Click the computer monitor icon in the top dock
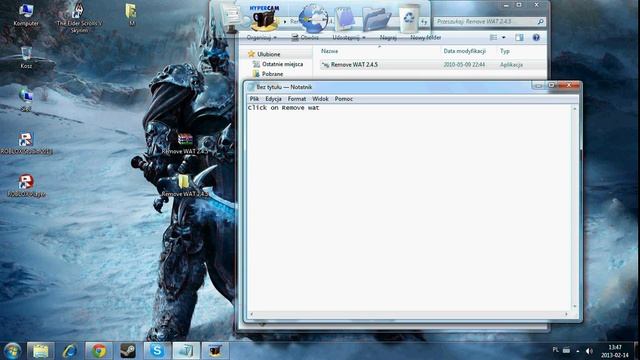 coord(231,18)
